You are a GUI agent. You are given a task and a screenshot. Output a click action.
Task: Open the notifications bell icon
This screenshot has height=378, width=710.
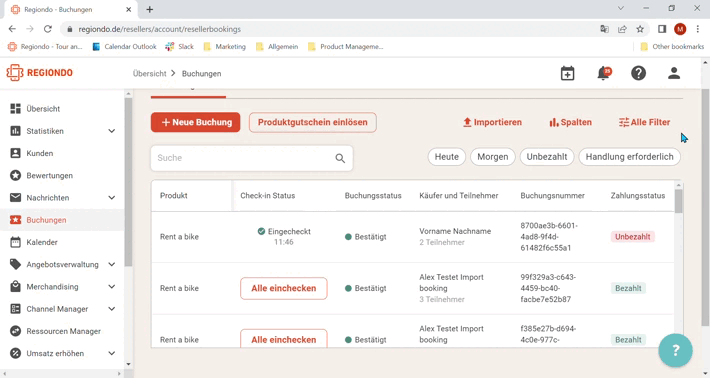pyautogui.click(x=604, y=73)
